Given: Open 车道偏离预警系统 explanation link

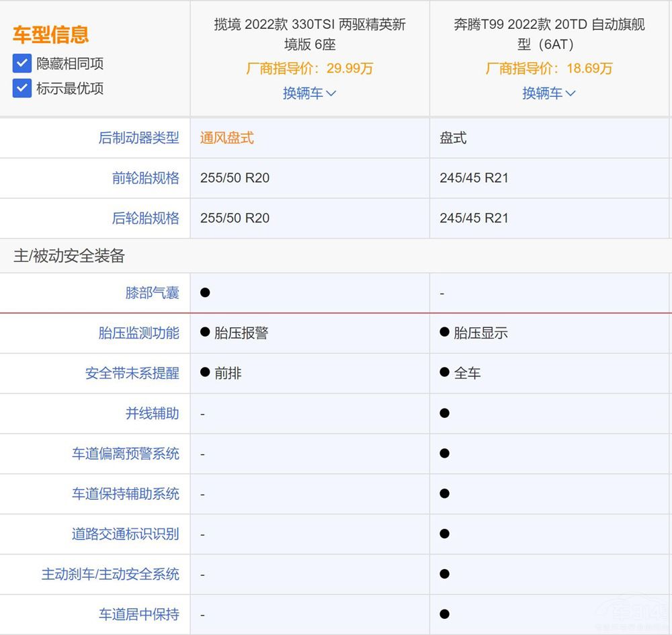Looking at the screenshot, I should 126,454.
